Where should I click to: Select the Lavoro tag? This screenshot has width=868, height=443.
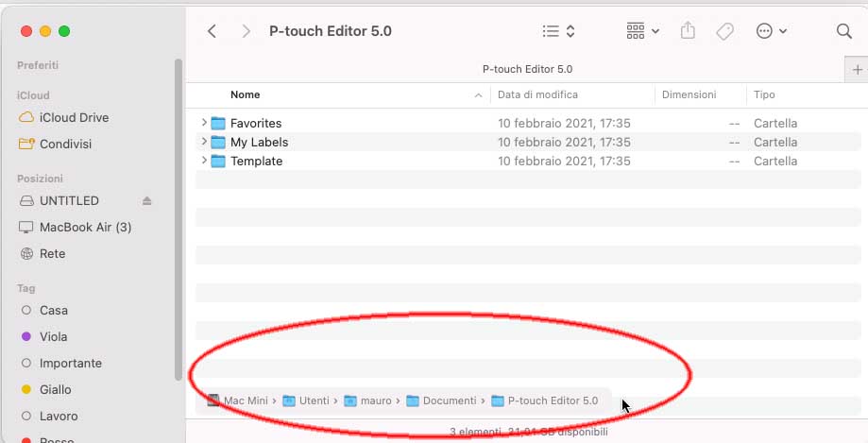(x=59, y=417)
